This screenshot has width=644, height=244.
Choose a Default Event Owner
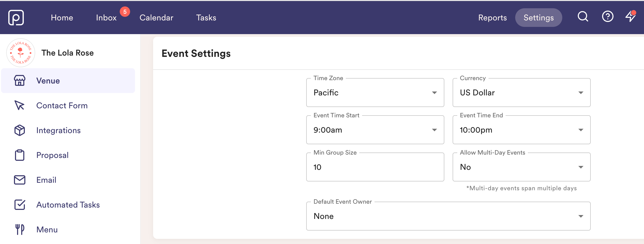tap(448, 216)
